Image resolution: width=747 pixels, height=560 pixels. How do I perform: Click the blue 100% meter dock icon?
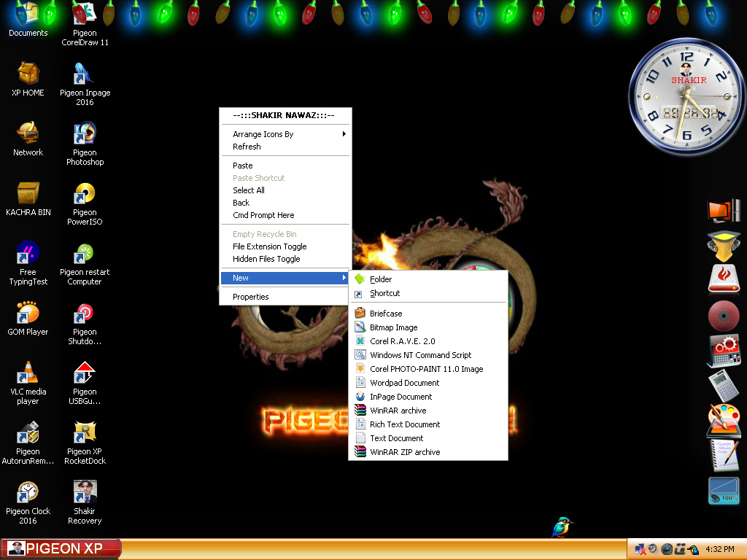tap(724, 491)
